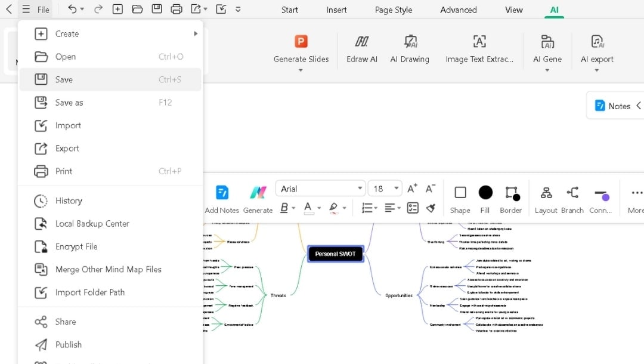Toggle the bulleted list formatting
Image resolution: width=644 pixels, height=364 pixels.
click(x=368, y=207)
